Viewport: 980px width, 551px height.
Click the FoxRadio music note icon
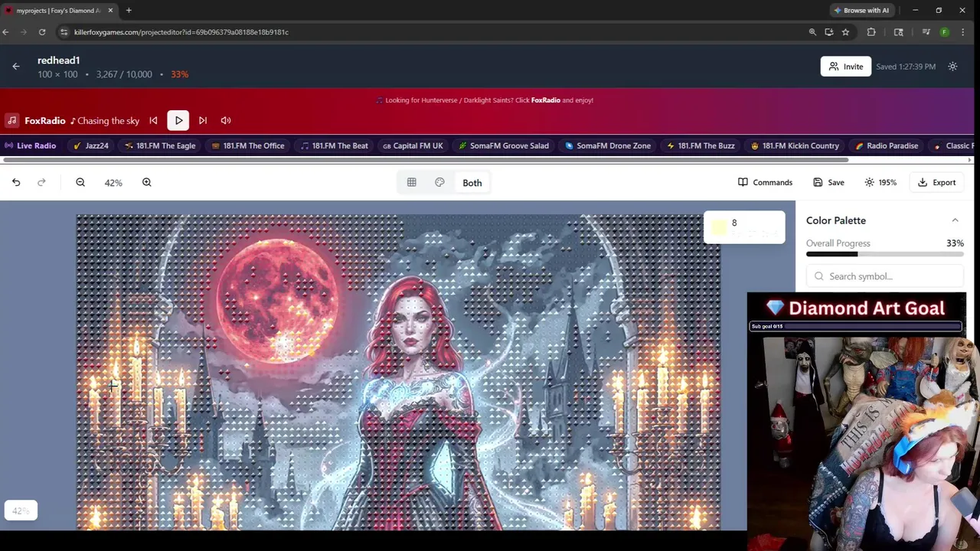[12, 120]
